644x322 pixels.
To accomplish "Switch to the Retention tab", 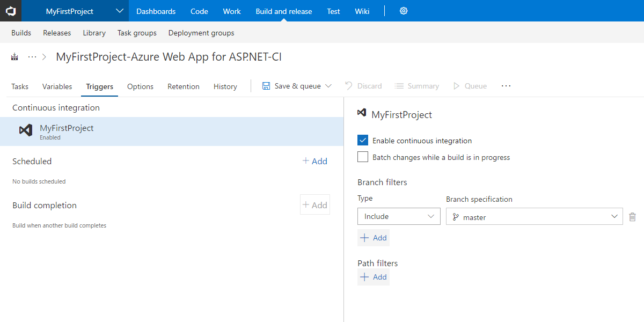I will click(184, 86).
